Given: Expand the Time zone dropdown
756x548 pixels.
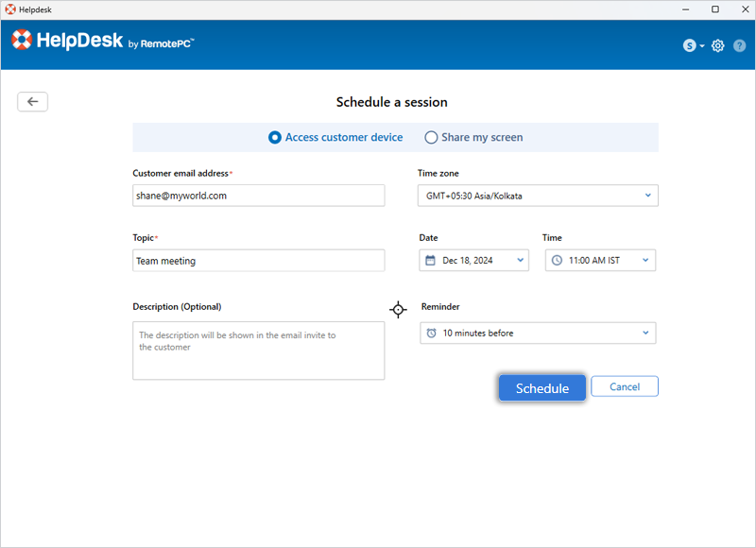Looking at the screenshot, I should 647,196.
